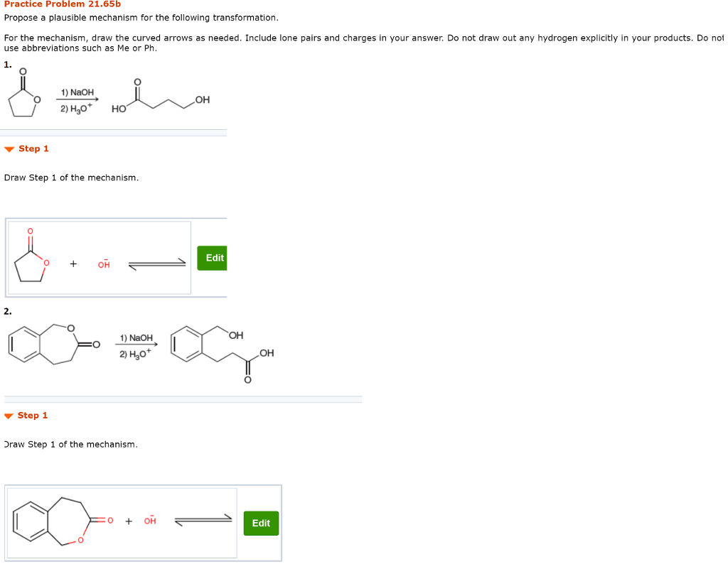
Task: Expand the divider bar below problem 1's reaction scheme
Action: coord(114,132)
